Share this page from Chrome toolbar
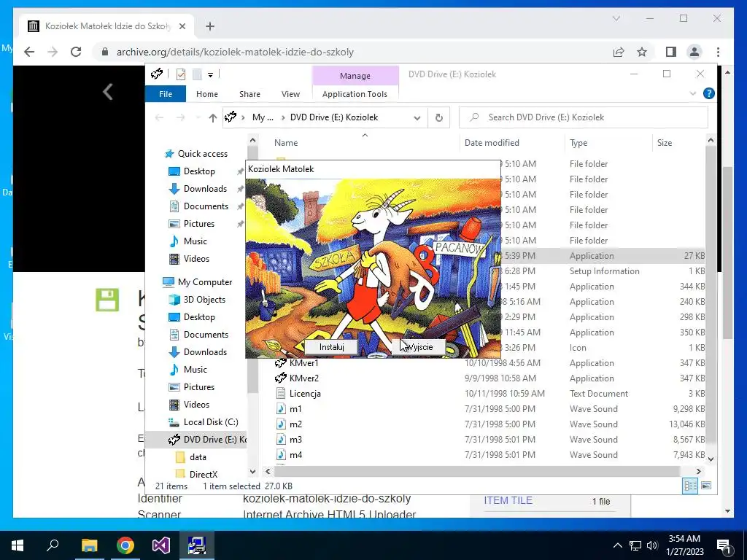The width and height of the screenshot is (747, 560). click(619, 52)
